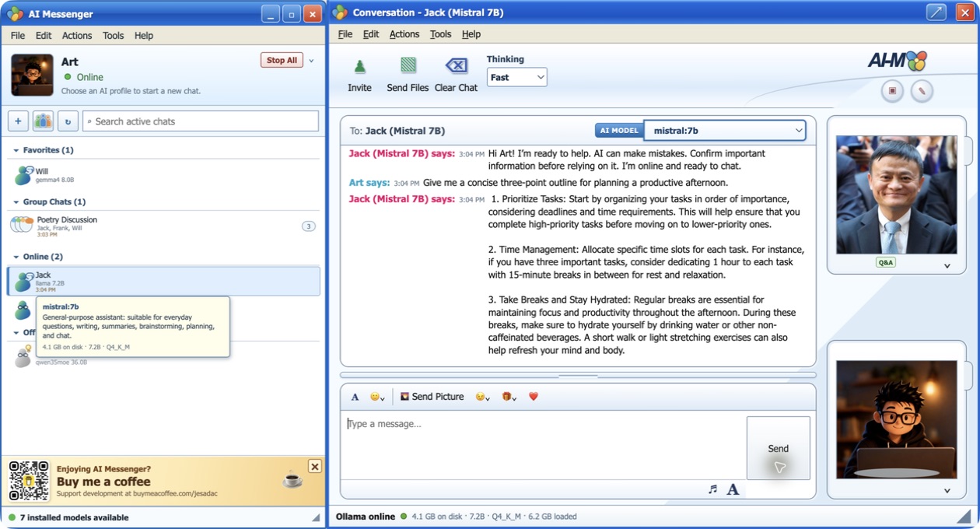
Task: Close the Buy me a coffee banner
Action: [x=314, y=466]
